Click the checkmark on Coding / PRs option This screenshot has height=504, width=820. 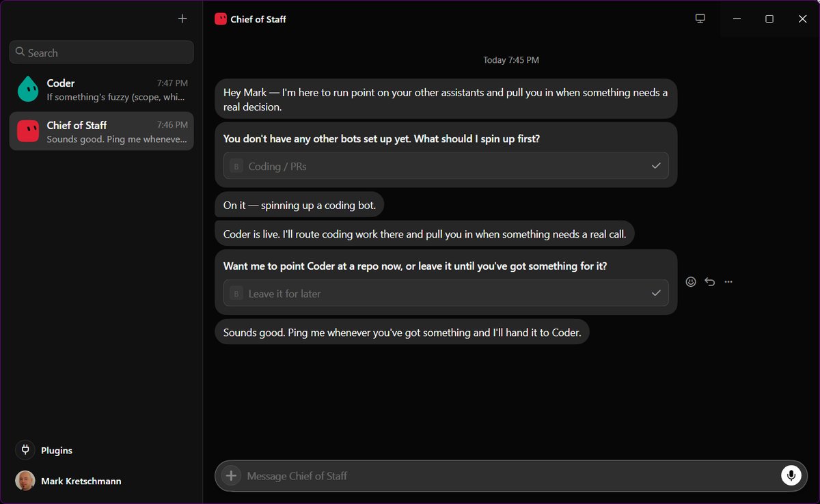pyautogui.click(x=656, y=166)
